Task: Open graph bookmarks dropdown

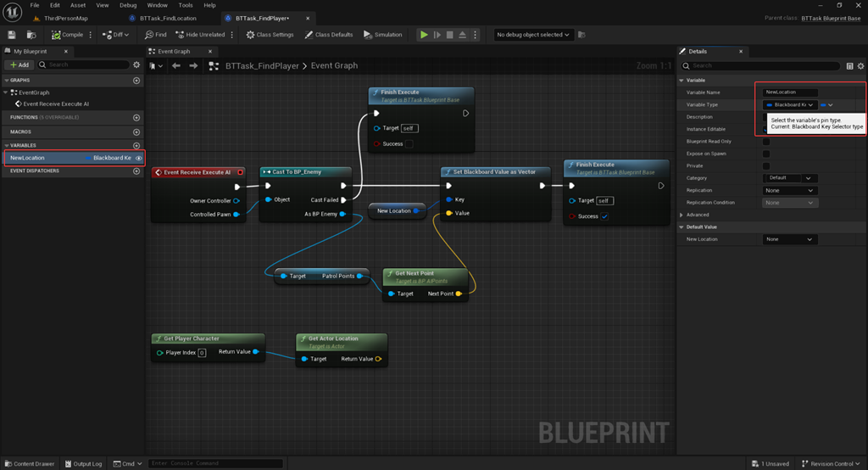Action: click(157, 66)
